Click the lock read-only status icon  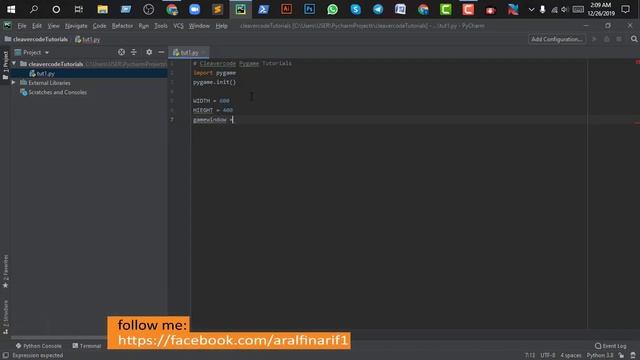coord(621,355)
